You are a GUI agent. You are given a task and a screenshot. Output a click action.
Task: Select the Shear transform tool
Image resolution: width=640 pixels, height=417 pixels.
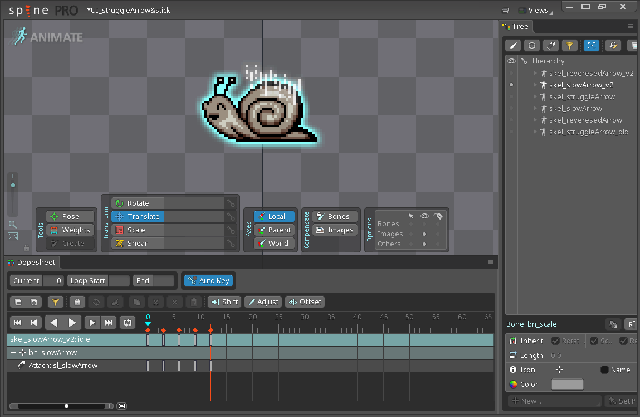tap(138, 243)
